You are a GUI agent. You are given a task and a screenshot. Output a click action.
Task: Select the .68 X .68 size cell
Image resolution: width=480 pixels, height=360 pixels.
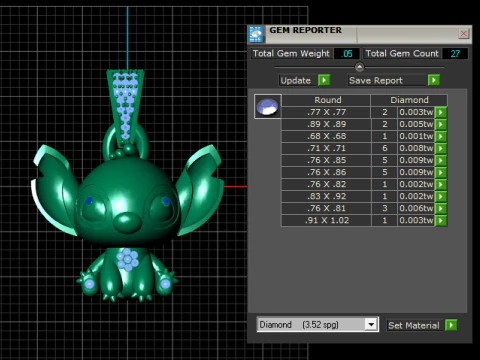point(326,136)
